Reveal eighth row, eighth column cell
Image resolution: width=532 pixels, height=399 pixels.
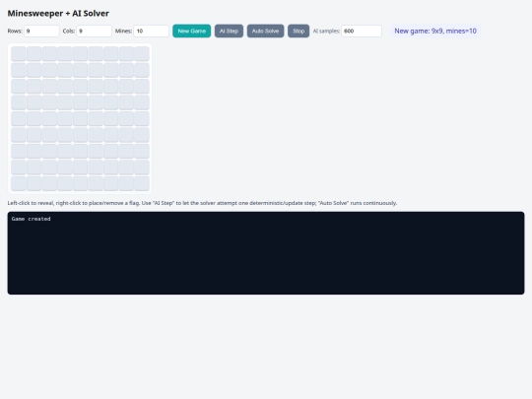click(x=126, y=167)
